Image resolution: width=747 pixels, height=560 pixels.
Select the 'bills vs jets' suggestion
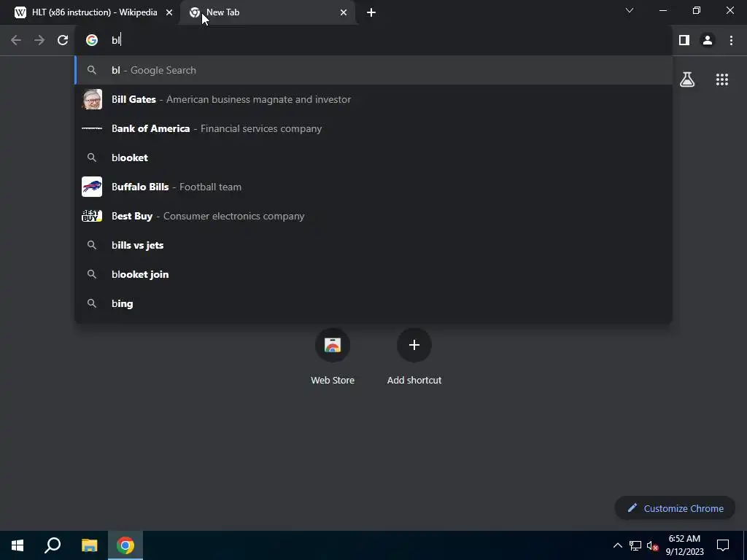pyautogui.click(x=373, y=245)
